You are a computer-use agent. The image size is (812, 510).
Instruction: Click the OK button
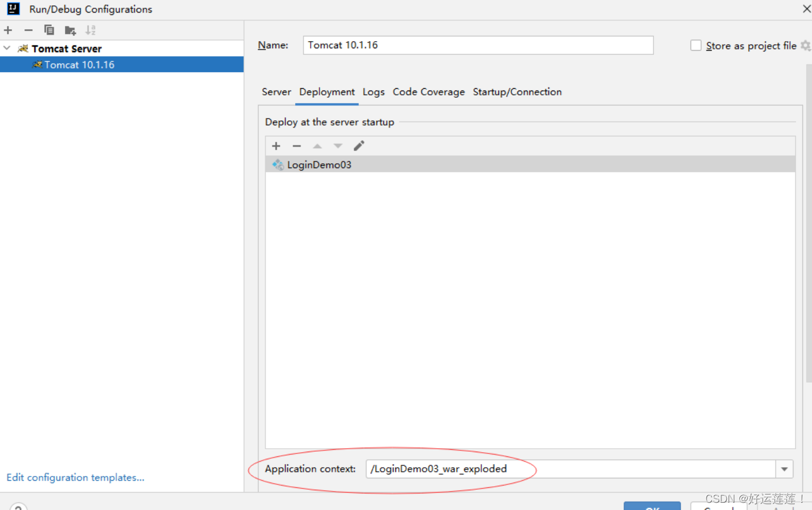(652, 506)
